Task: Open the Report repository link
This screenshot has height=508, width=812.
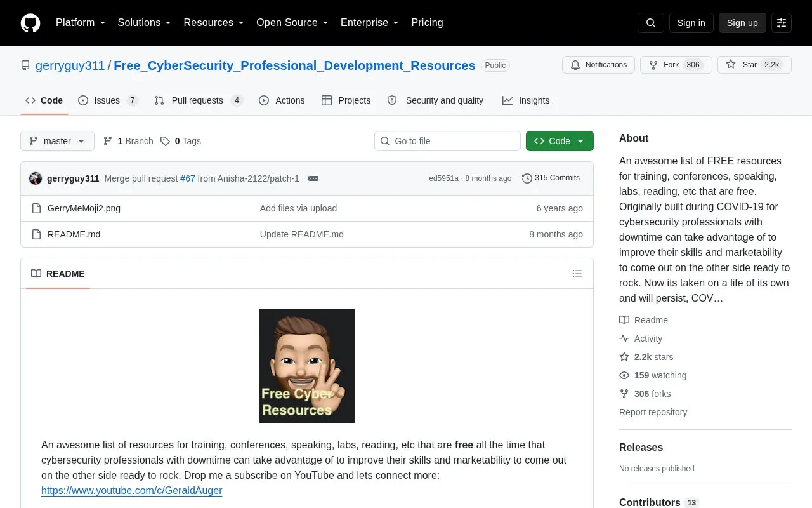Action: pyautogui.click(x=653, y=412)
